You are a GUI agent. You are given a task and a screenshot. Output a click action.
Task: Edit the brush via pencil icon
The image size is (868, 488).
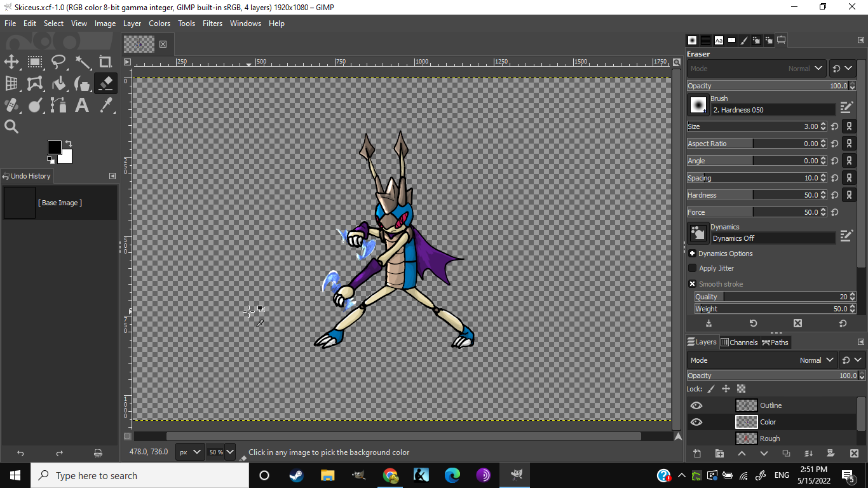click(x=846, y=107)
